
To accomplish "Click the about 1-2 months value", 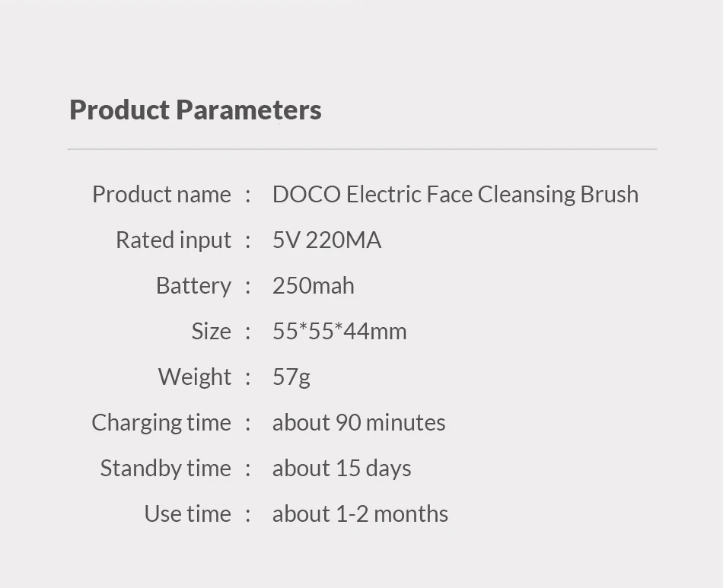I will pyautogui.click(x=360, y=513).
